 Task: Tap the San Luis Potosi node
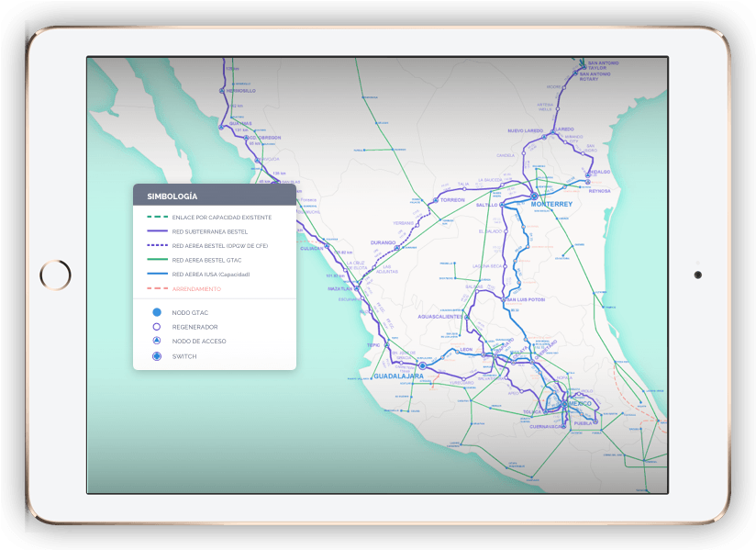pyautogui.click(x=505, y=299)
